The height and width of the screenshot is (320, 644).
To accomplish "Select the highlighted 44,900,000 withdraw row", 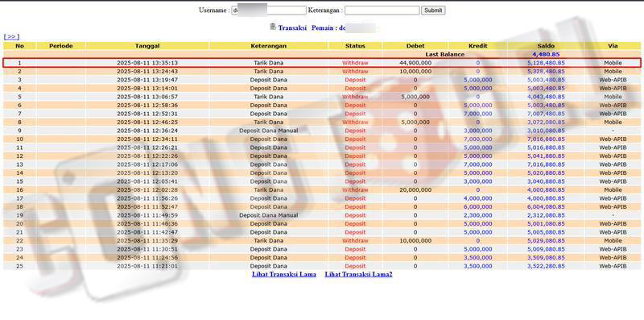I will [322, 63].
